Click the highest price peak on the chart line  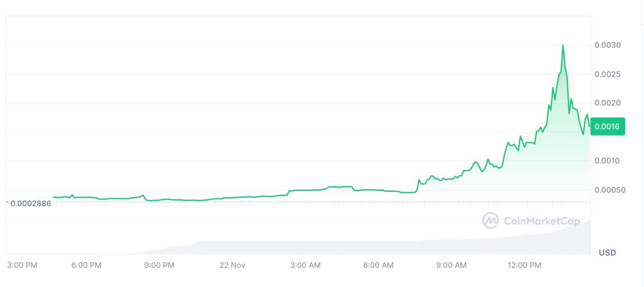pyautogui.click(x=563, y=46)
